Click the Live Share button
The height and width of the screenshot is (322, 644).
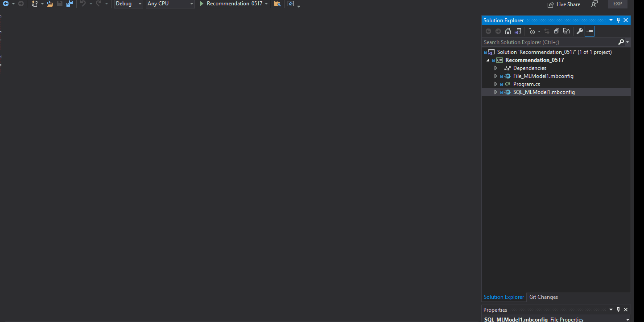(x=564, y=4)
